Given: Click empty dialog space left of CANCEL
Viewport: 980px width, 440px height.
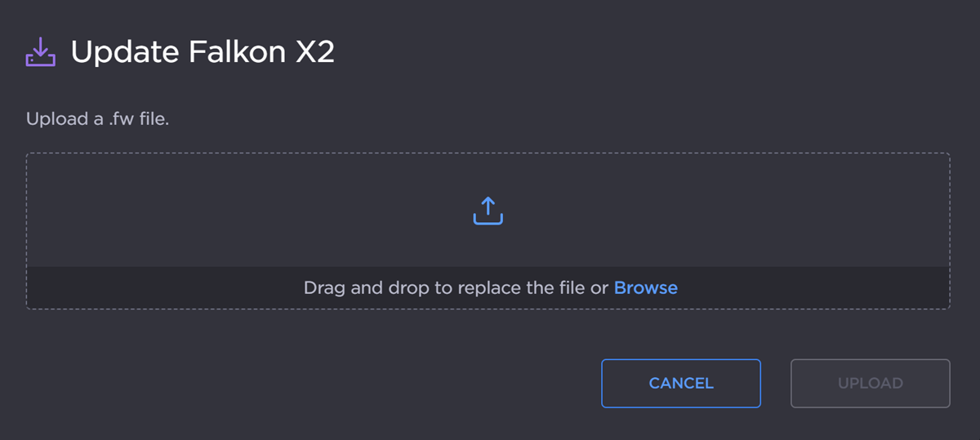Looking at the screenshot, I should (327, 383).
